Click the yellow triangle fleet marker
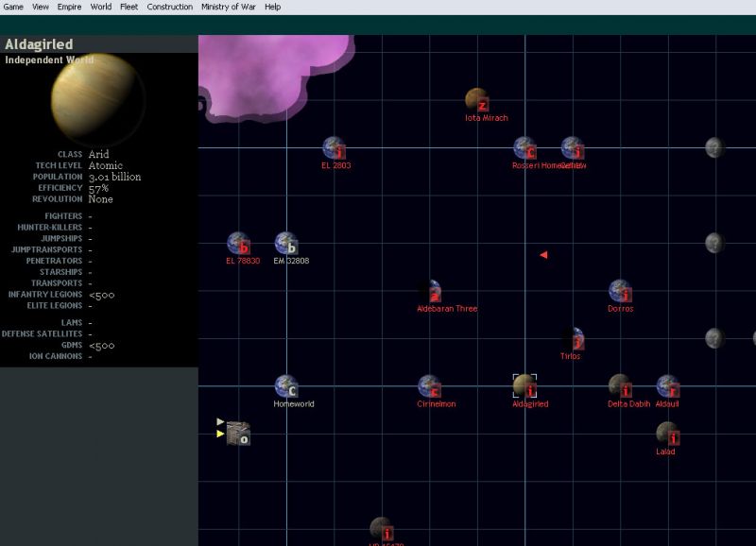This screenshot has height=546, width=756. [x=220, y=434]
